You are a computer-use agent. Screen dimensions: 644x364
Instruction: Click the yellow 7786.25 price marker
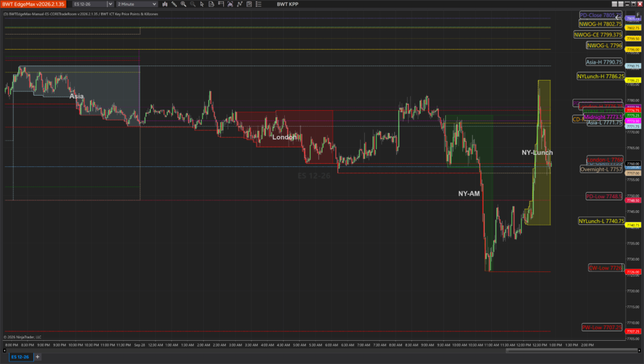pyautogui.click(x=633, y=80)
